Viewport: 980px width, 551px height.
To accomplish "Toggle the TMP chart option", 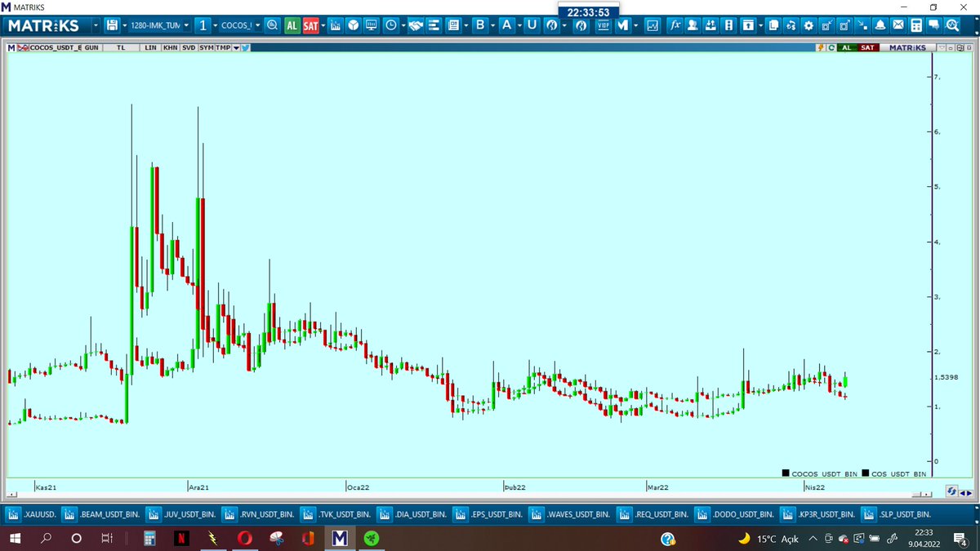I will click(223, 47).
